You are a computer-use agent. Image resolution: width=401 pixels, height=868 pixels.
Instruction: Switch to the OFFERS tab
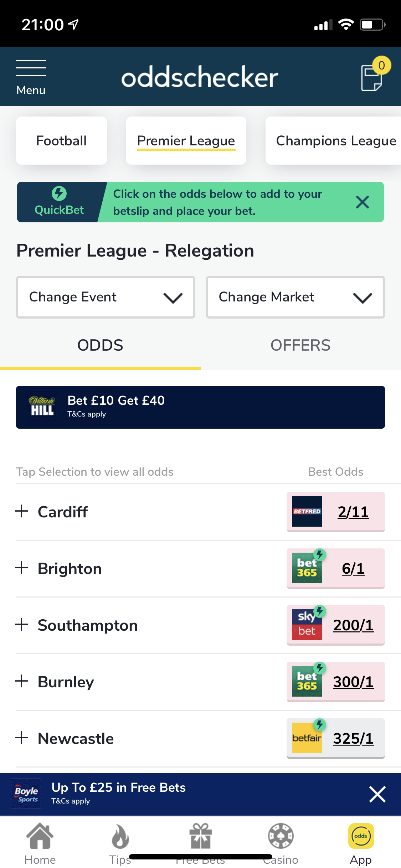300,345
